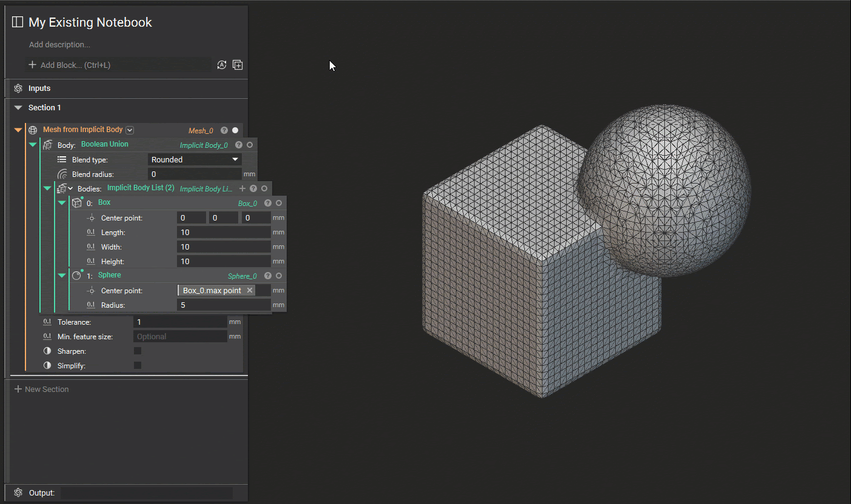This screenshot has width=851, height=504.
Task: Click the scalar icon next to Radius
Action: pos(91,305)
